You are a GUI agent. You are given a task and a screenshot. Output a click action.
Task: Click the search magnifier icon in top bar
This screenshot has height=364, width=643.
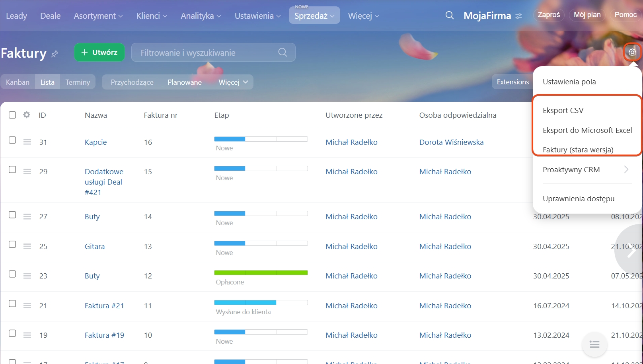(x=449, y=16)
